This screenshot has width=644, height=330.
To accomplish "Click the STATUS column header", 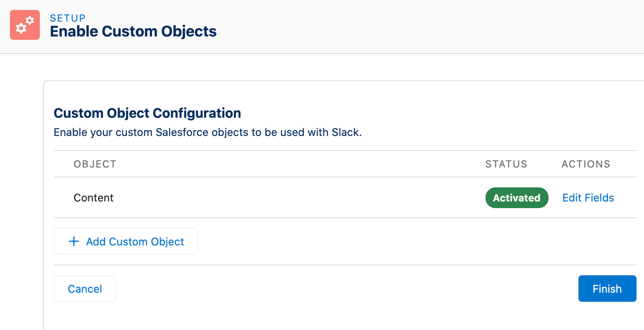I will [x=506, y=164].
